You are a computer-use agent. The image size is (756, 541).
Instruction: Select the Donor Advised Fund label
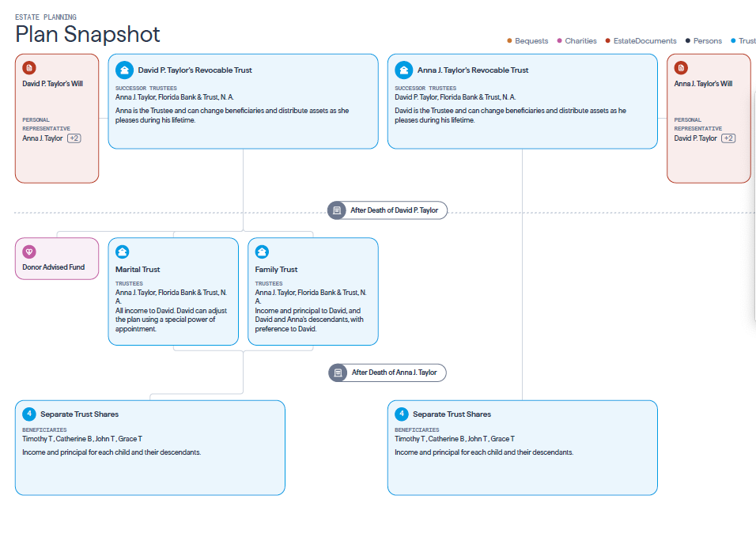[x=54, y=267]
